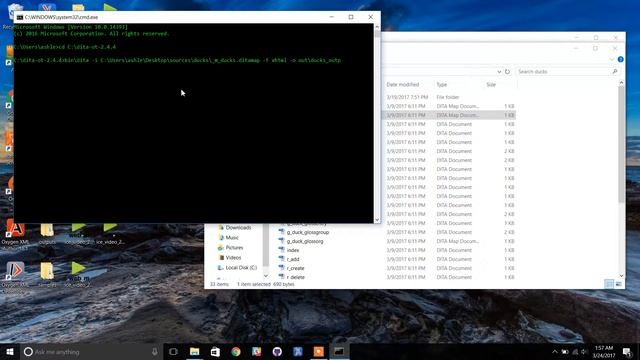Select the r_create file in Explorer
The width and height of the screenshot is (640, 360).
point(291,268)
